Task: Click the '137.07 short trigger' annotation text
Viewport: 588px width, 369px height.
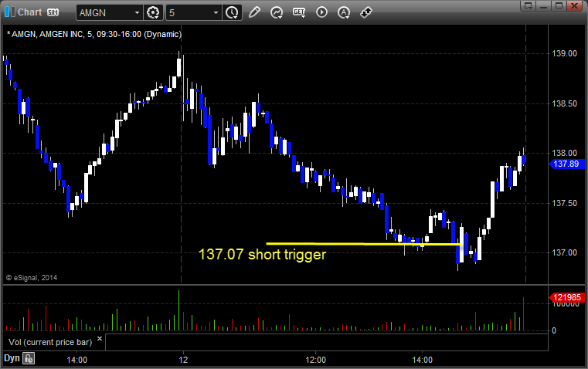Action: point(262,255)
